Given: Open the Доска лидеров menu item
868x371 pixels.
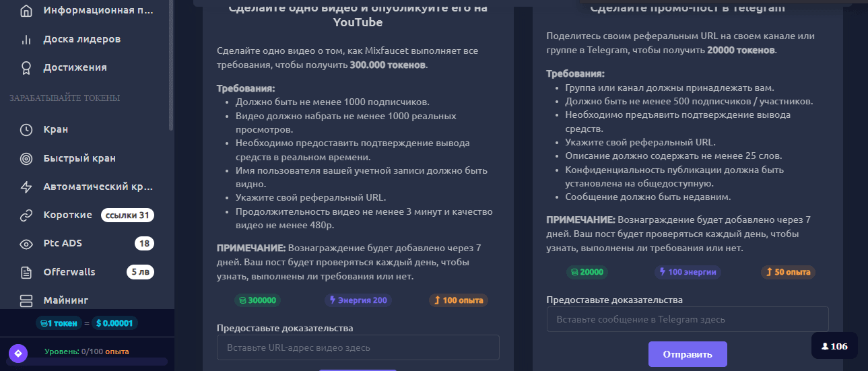Looking at the screenshot, I should (x=81, y=39).
